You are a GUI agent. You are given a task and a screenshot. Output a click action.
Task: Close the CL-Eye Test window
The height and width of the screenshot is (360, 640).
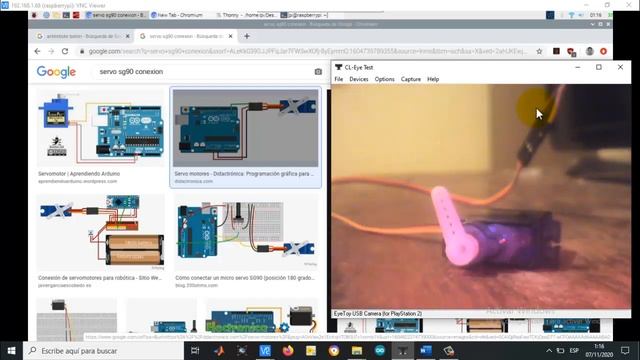(x=620, y=67)
